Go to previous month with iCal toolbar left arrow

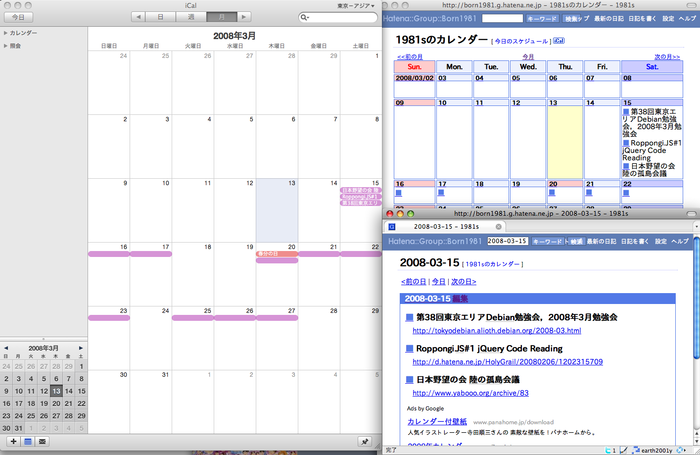click(138, 17)
